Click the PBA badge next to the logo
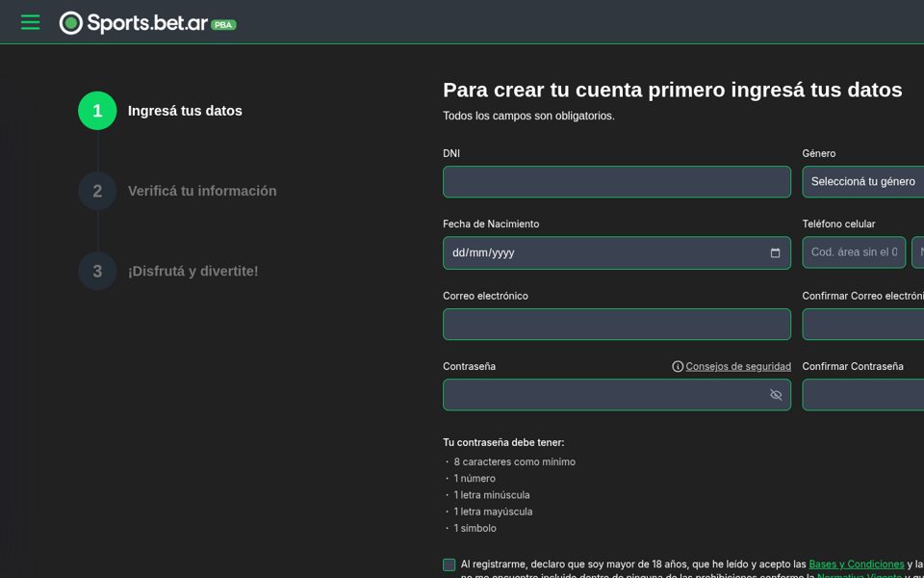The height and width of the screenshot is (578, 924). (223, 25)
